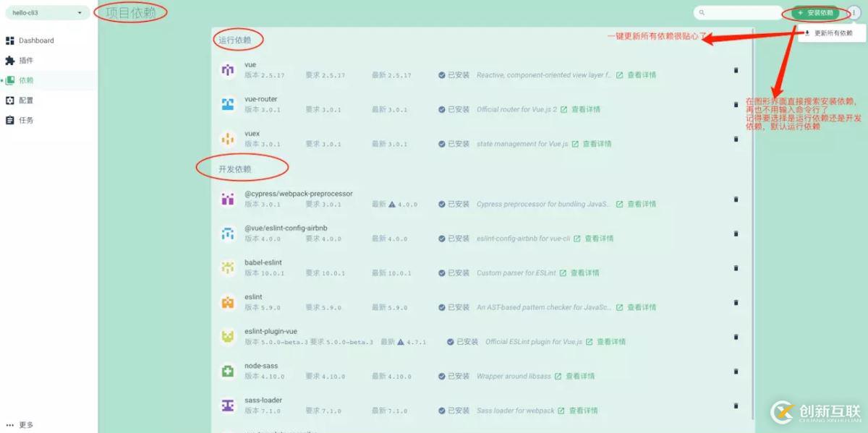Click the vue-router package logo

228,104
